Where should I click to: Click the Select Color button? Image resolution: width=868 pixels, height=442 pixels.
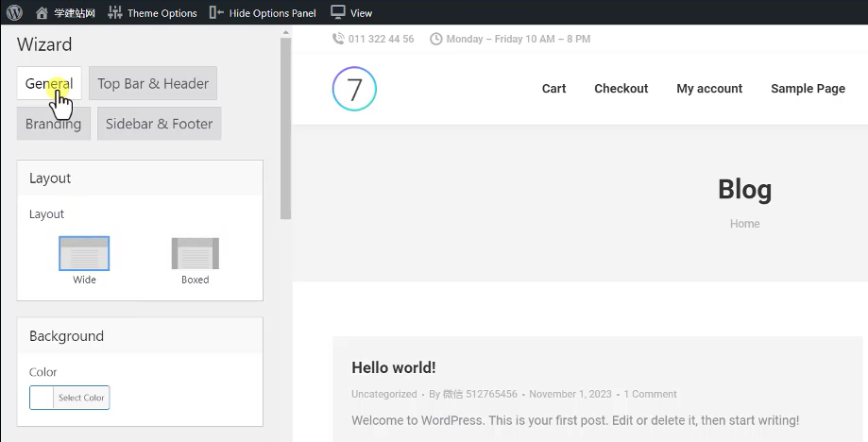point(81,398)
